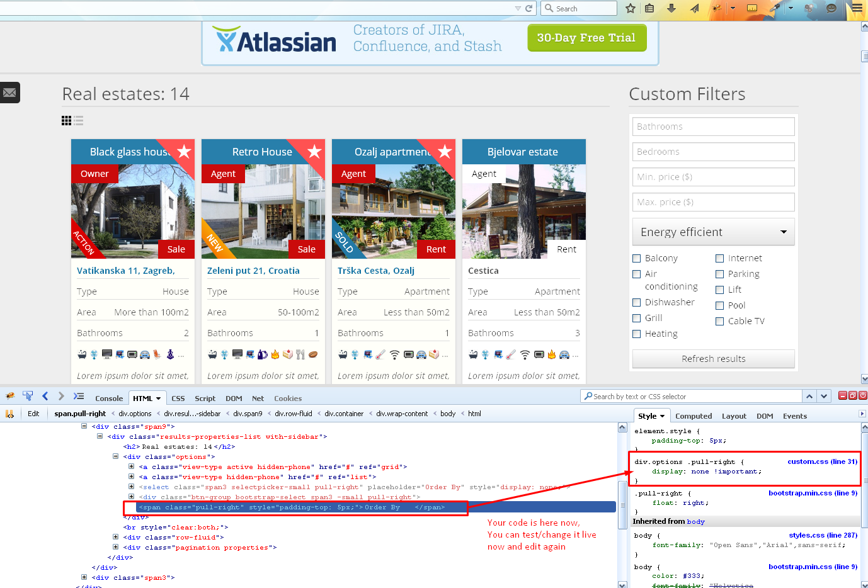Open the Style panel dropdown arrow
Viewport: 868px width, 588px height.
[662, 416]
